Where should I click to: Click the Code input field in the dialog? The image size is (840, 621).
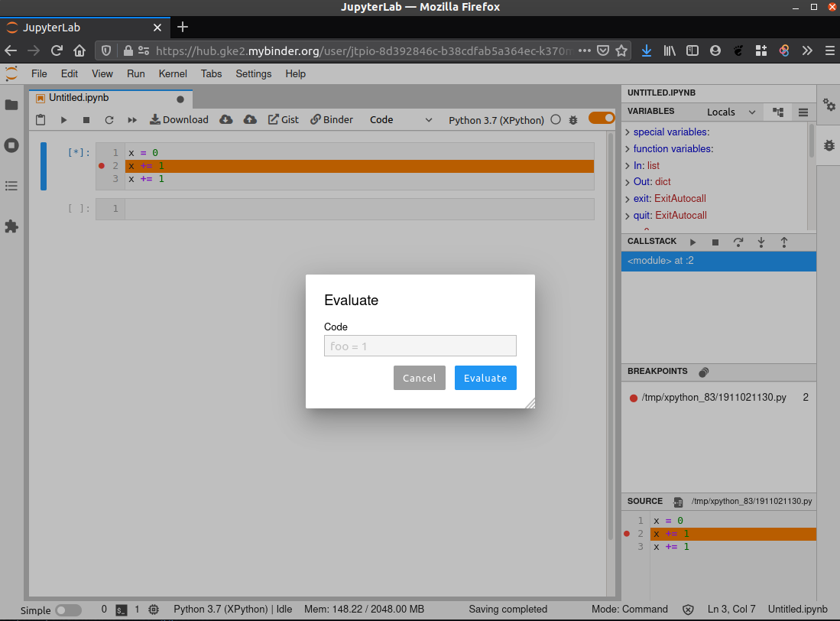420,346
